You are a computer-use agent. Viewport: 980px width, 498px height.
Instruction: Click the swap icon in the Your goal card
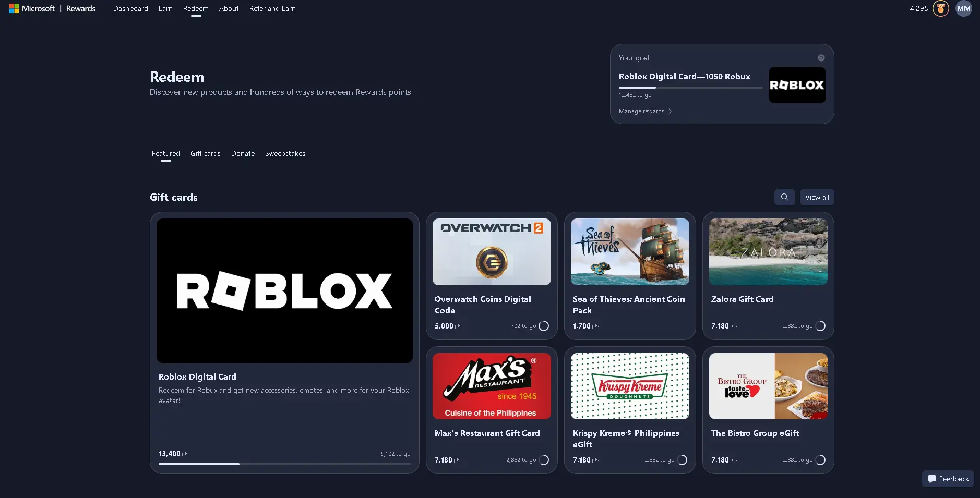click(x=821, y=58)
